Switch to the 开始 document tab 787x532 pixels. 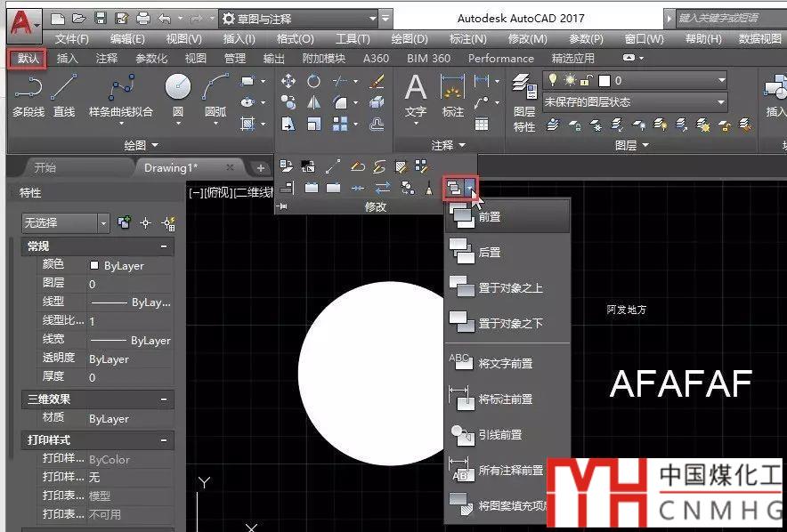pos(45,167)
